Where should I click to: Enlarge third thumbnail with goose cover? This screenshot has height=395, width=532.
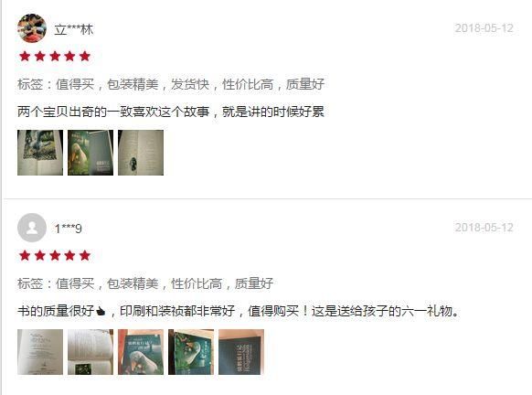pyautogui.click(x=141, y=352)
